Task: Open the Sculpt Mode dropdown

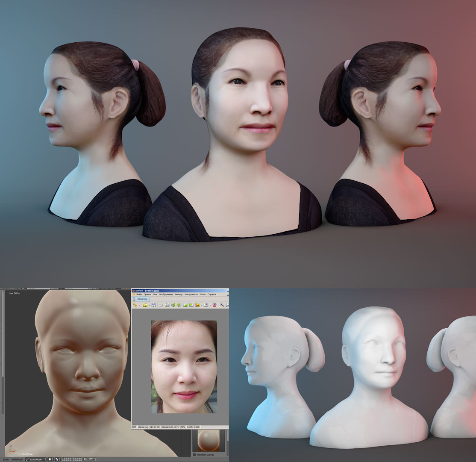Action: click(x=36, y=459)
